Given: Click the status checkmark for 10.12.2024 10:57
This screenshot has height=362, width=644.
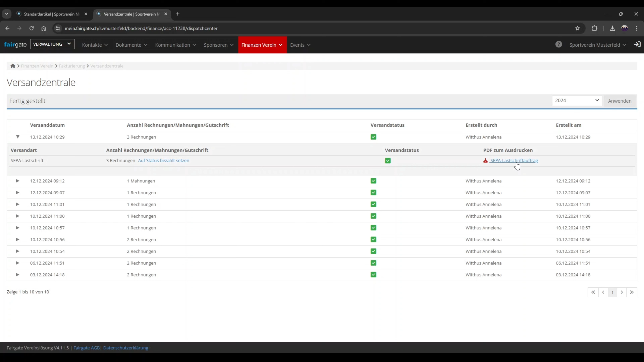Looking at the screenshot, I should click(373, 228).
